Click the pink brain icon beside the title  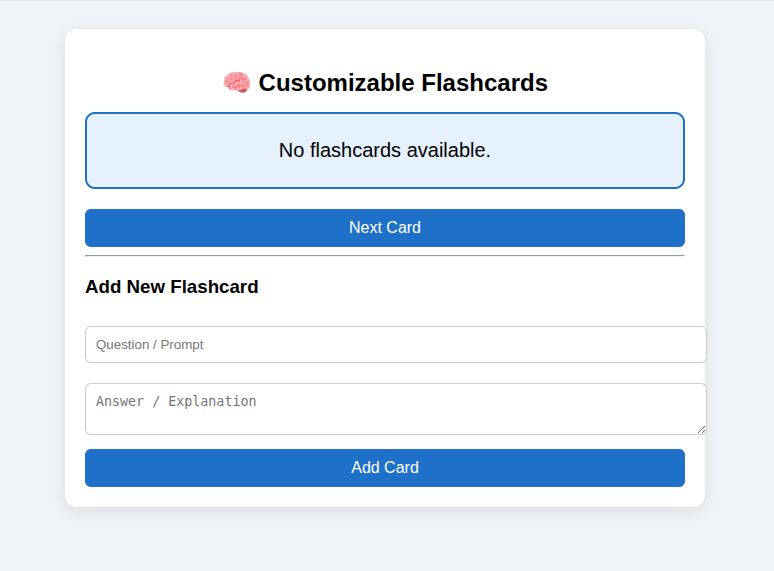pos(236,82)
